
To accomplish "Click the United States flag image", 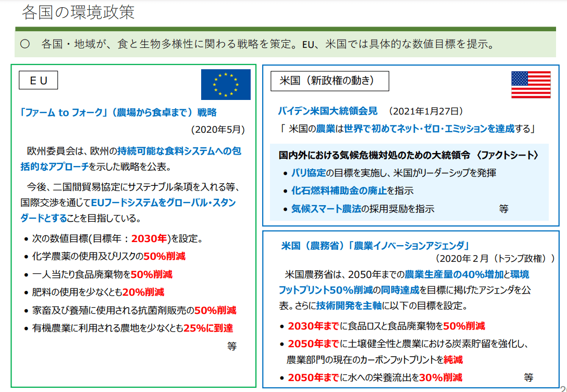I will tap(531, 84).
